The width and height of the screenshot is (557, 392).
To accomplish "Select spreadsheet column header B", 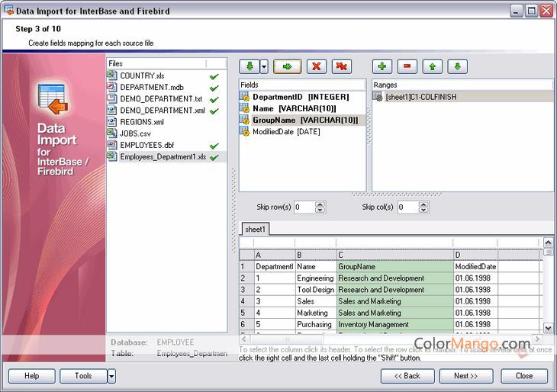I will (x=316, y=255).
